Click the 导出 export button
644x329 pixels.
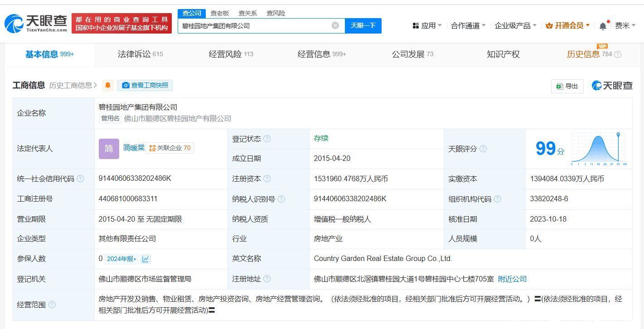567,86
